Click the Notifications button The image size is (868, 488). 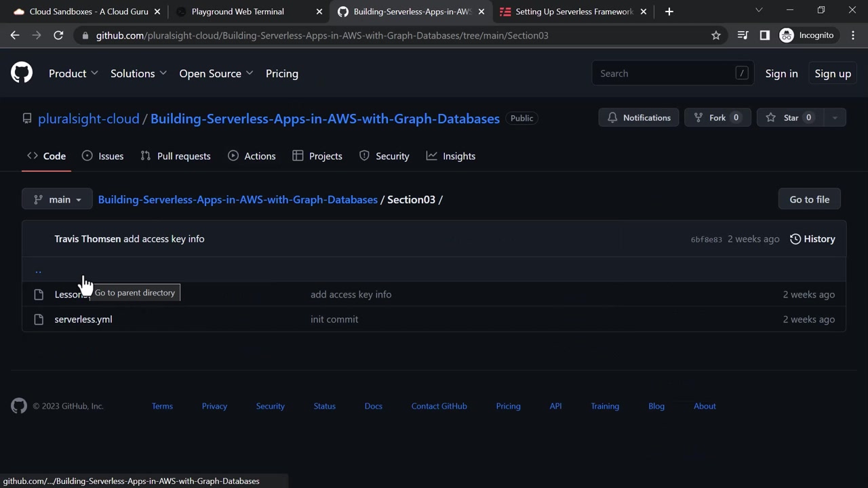point(639,118)
